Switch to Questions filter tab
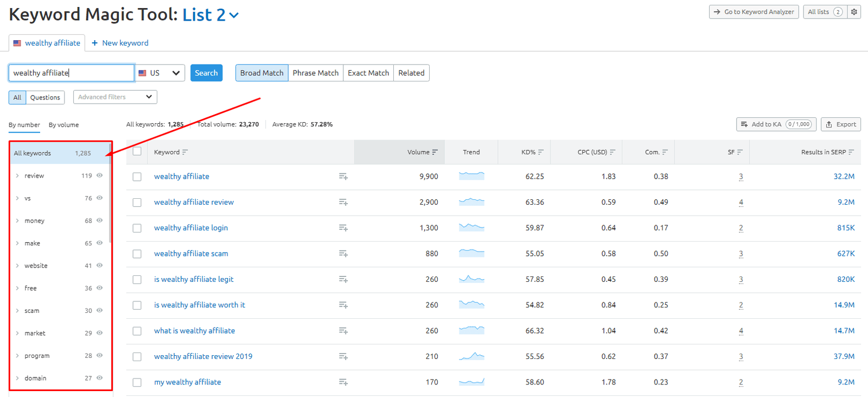This screenshot has width=868, height=397. (x=45, y=97)
